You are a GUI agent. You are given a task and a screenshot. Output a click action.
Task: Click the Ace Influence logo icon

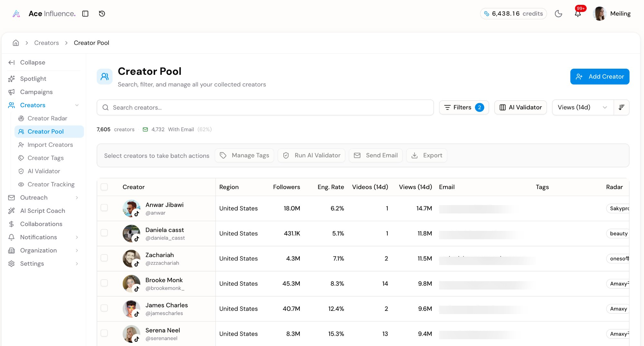click(x=16, y=14)
